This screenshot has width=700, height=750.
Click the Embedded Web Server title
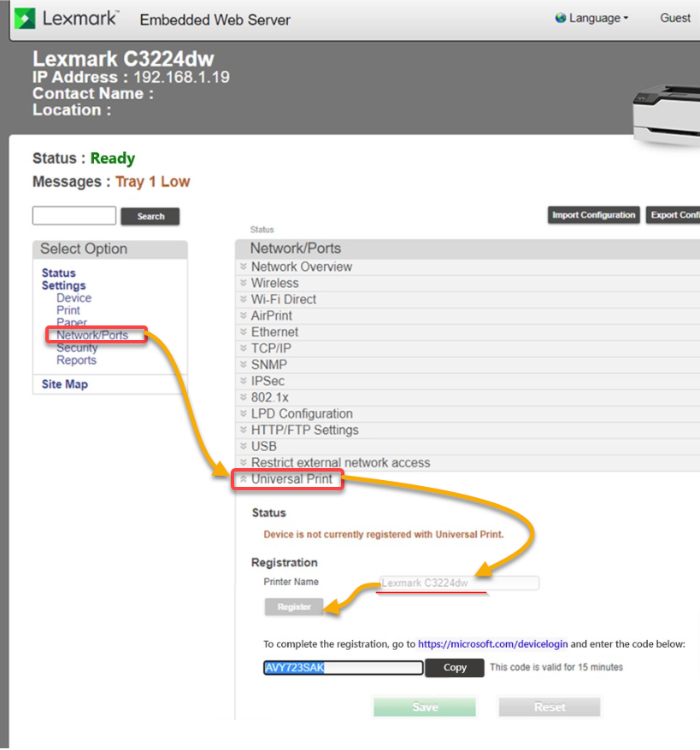(215, 20)
